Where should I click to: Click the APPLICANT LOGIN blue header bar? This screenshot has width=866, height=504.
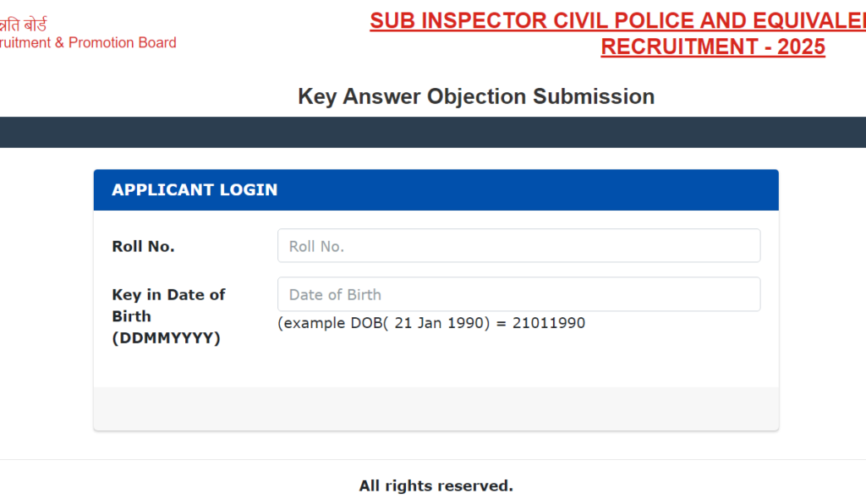436,189
